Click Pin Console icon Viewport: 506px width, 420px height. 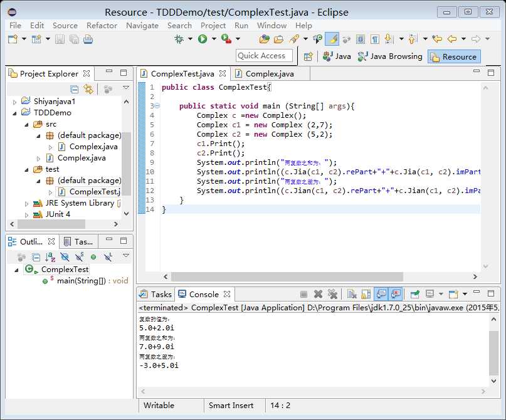coord(414,294)
